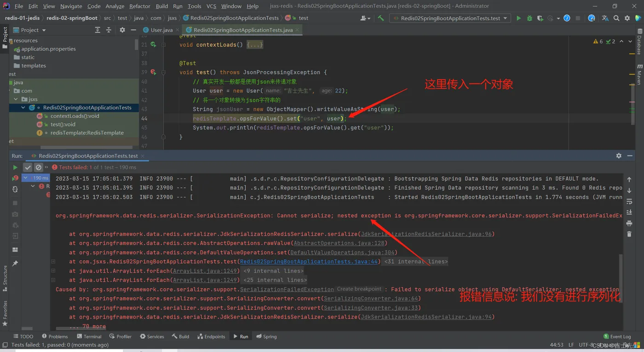Expand the 31 internal lines fold
644x352 pixels.
tap(416, 262)
